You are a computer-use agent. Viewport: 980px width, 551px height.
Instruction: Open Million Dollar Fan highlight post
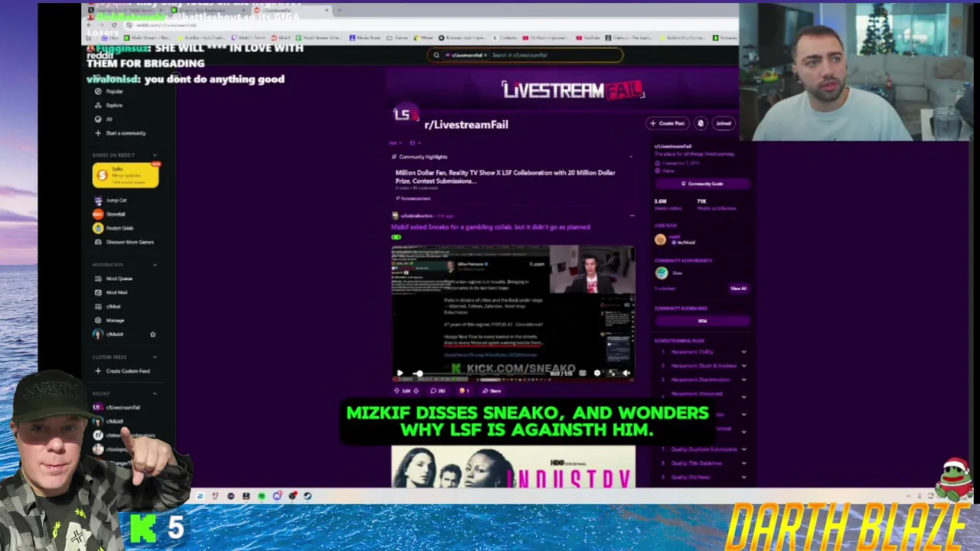pos(505,177)
